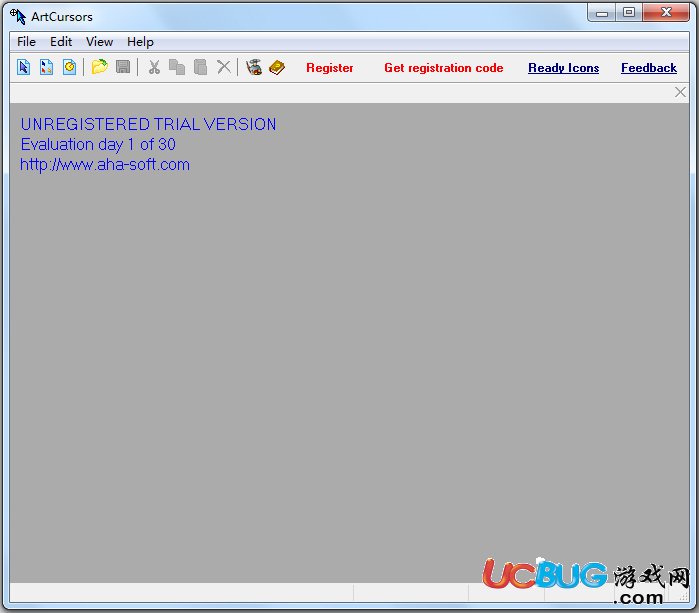Click the red Register link
Viewport: 699px width, 613px height.
pyautogui.click(x=330, y=68)
